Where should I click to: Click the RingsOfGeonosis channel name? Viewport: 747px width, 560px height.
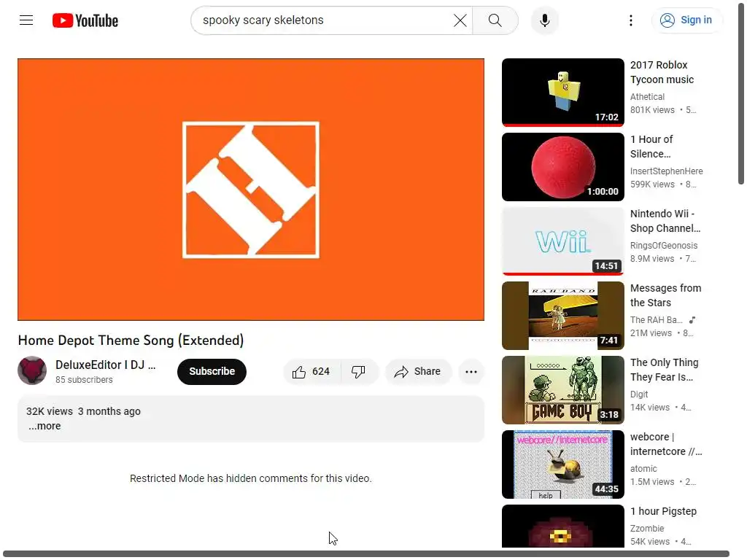(664, 245)
